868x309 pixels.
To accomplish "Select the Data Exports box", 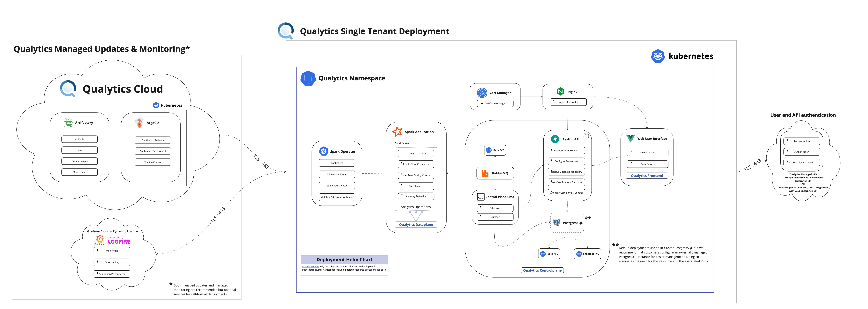I will [647, 164].
